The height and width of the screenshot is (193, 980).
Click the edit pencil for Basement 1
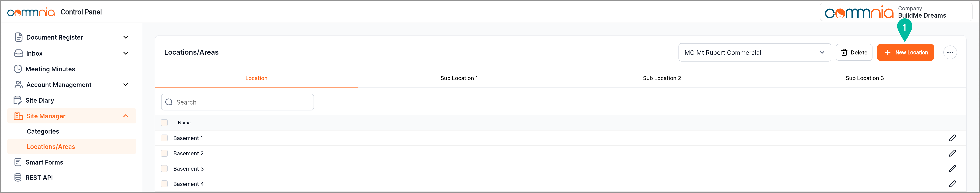(952, 138)
